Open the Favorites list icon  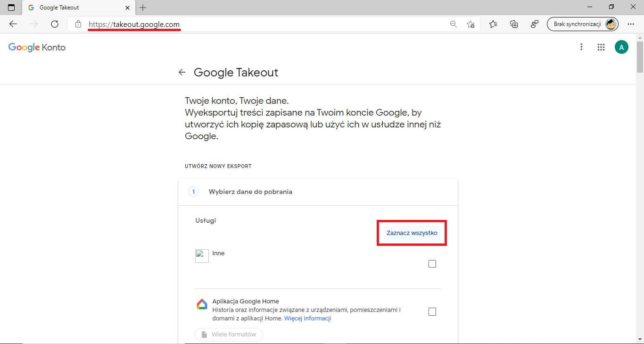pos(493,24)
